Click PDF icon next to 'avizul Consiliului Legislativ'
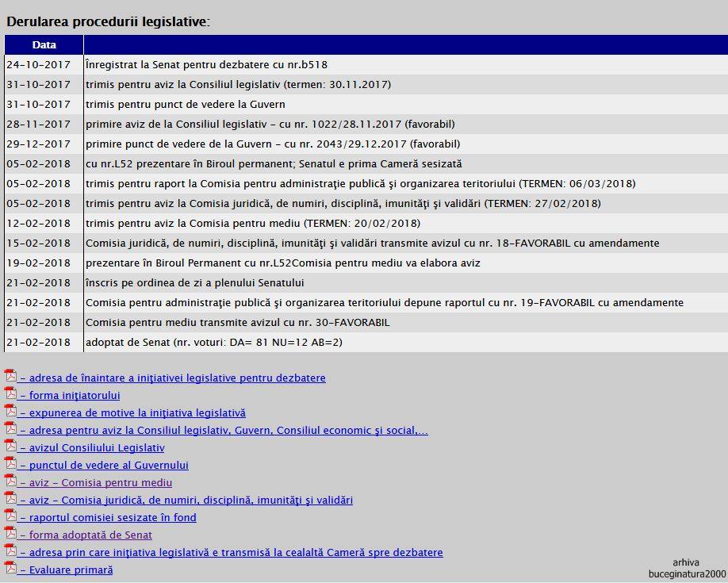 click(10, 446)
